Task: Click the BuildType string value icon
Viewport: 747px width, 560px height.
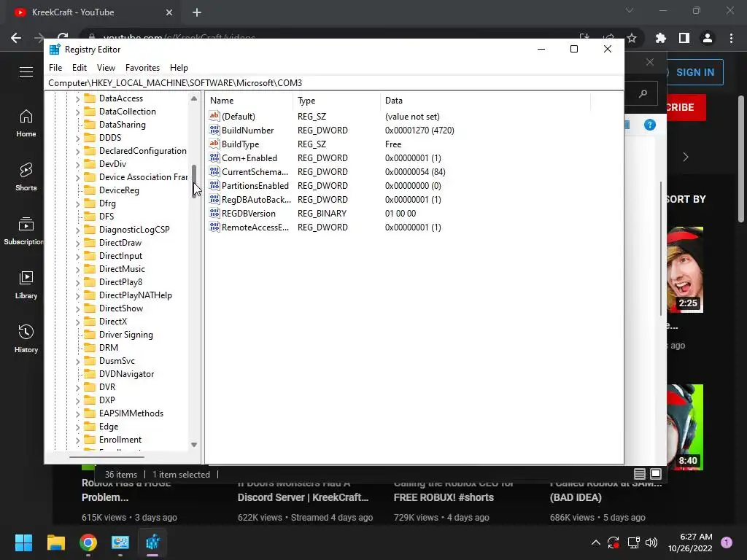Action: point(214,144)
